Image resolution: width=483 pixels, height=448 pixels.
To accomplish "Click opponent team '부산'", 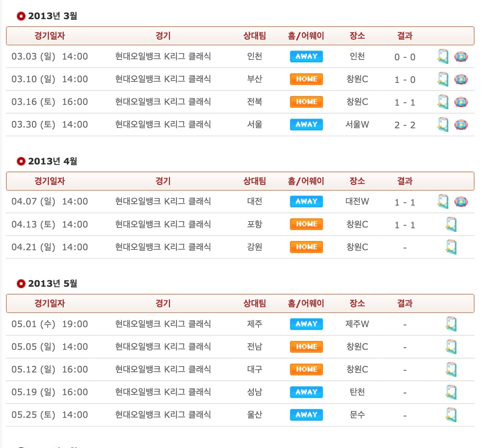I will [x=255, y=79].
